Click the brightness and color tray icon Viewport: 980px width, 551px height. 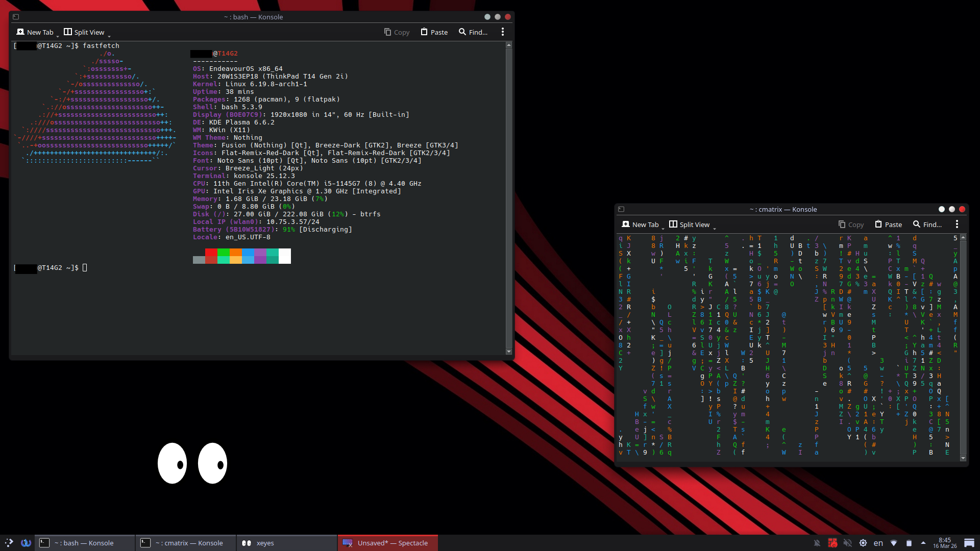tap(863, 543)
